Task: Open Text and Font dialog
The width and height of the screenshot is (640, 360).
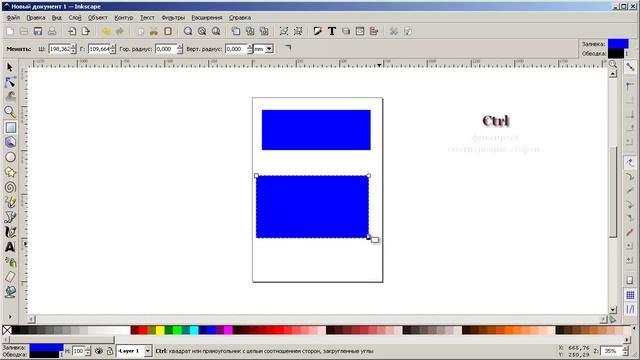Action: [332, 31]
